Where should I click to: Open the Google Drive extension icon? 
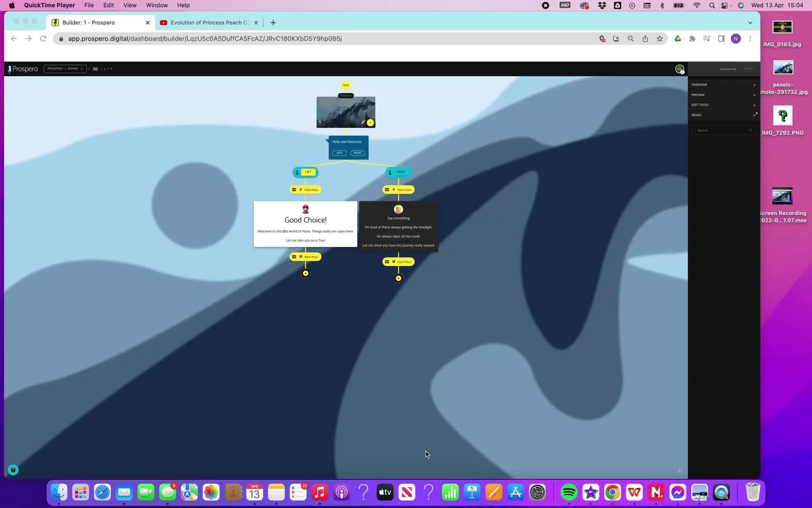click(x=678, y=39)
